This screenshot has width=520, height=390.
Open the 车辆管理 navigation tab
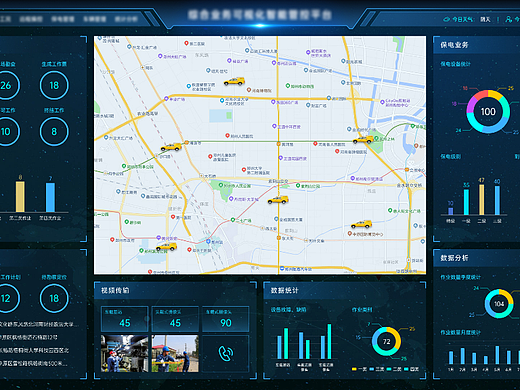[x=95, y=19]
